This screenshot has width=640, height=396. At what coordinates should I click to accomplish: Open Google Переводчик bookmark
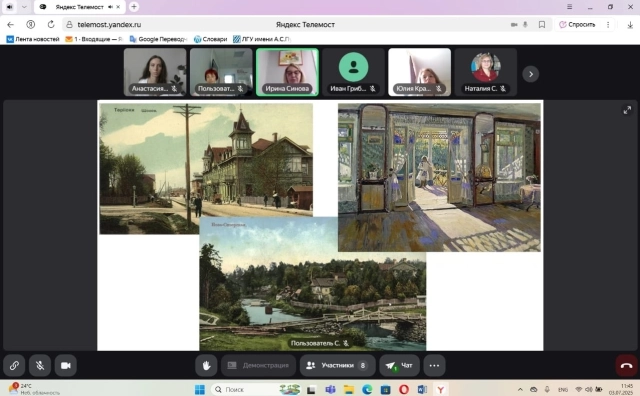(x=158, y=39)
